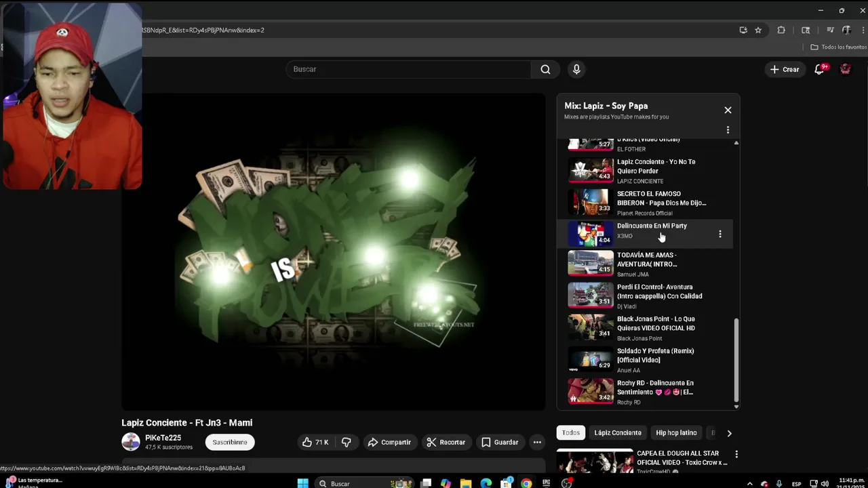868x488 pixels.
Task: Open Chrome extensions puzzle icon
Action: tap(781, 30)
